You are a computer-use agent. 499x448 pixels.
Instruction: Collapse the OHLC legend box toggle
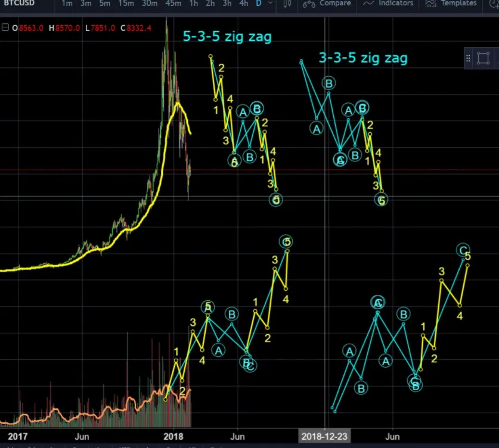click(x=6, y=27)
